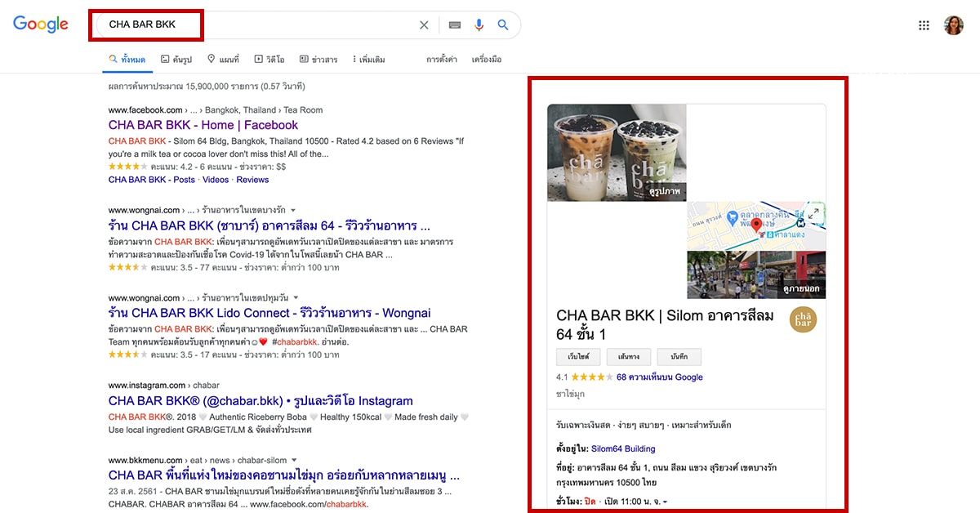Clear the search query with the X icon
980x513 pixels.
(424, 25)
